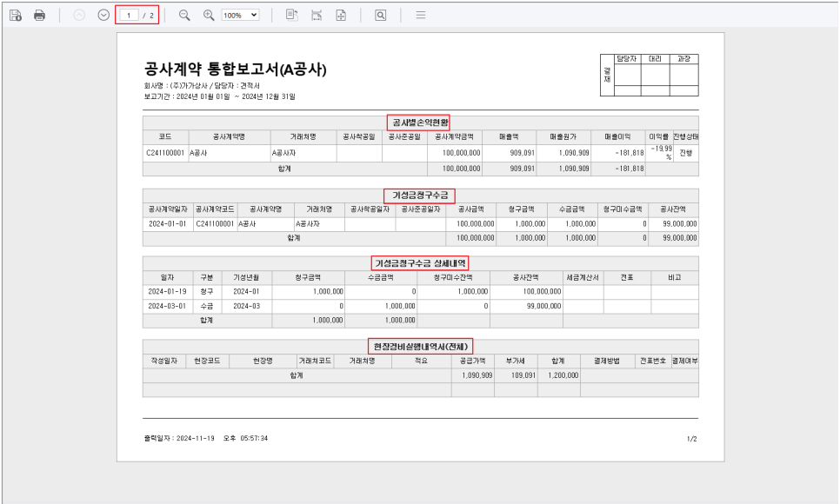Click 대리 in the approval box
This screenshot has width=840, height=504.
click(x=655, y=59)
